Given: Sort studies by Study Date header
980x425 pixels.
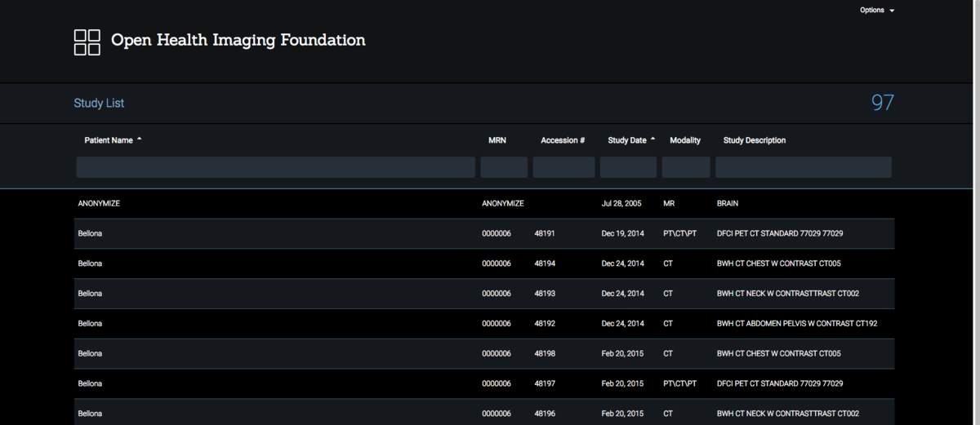Looking at the screenshot, I should pyautogui.click(x=627, y=140).
